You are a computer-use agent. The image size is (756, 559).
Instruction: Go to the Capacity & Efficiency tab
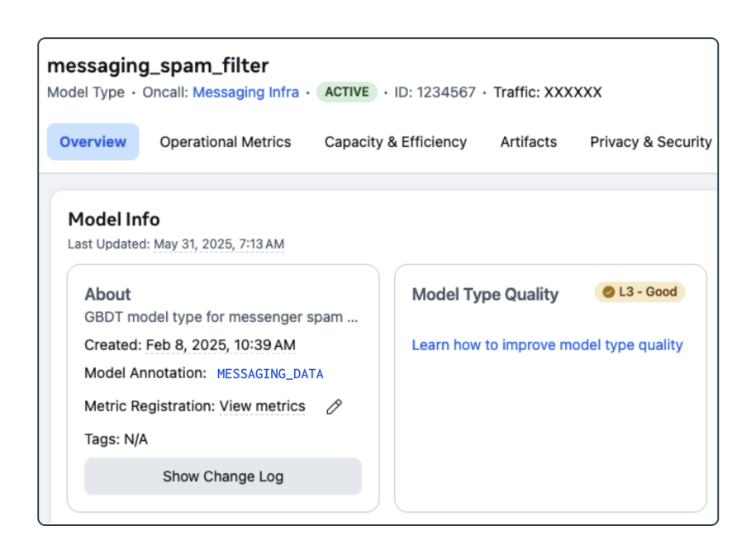point(395,142)
